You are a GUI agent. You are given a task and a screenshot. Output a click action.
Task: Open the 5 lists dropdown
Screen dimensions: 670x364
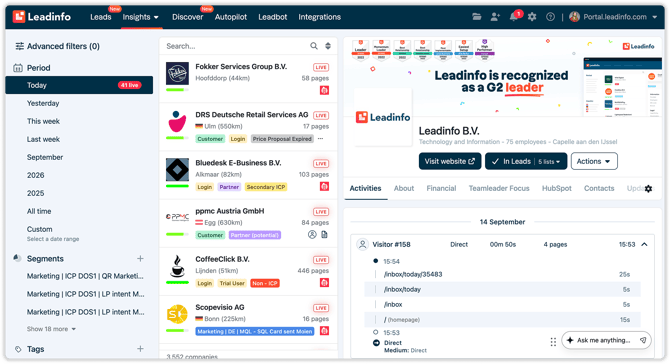tap(549, 161)
